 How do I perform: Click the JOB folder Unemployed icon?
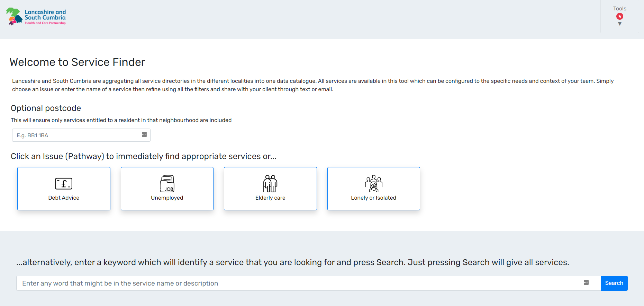167,184
